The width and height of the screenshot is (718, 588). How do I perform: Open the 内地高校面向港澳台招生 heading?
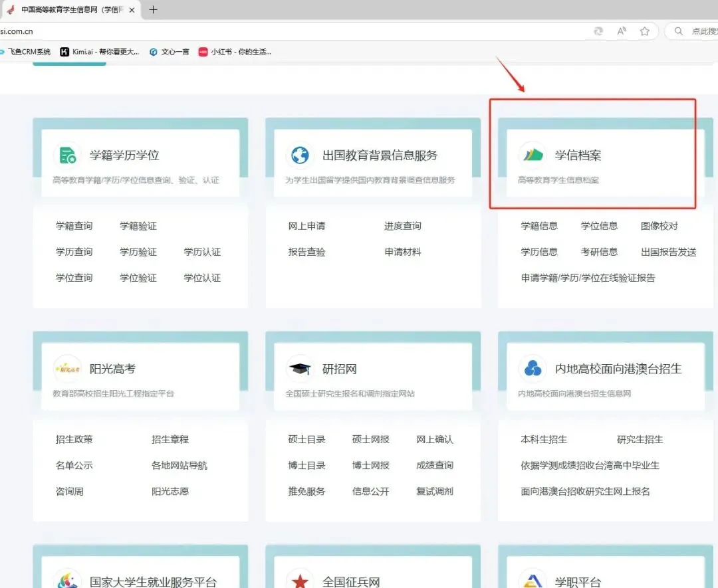point(618,369)
